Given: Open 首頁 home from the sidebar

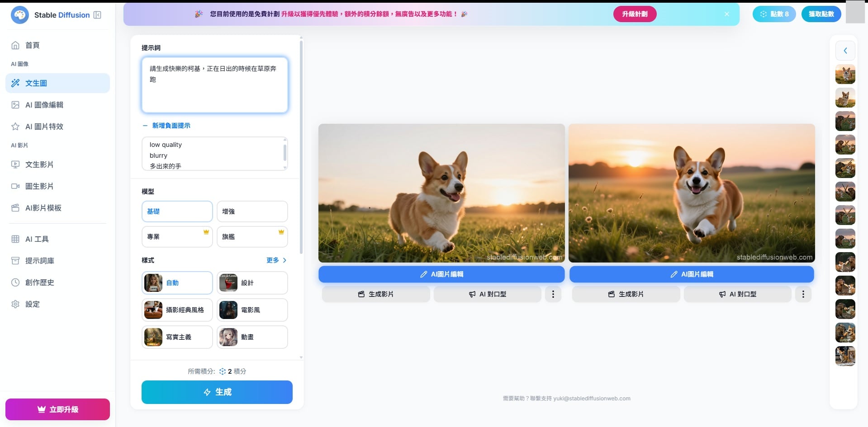Looking at the screenshot, I should (x=32, y=45).
